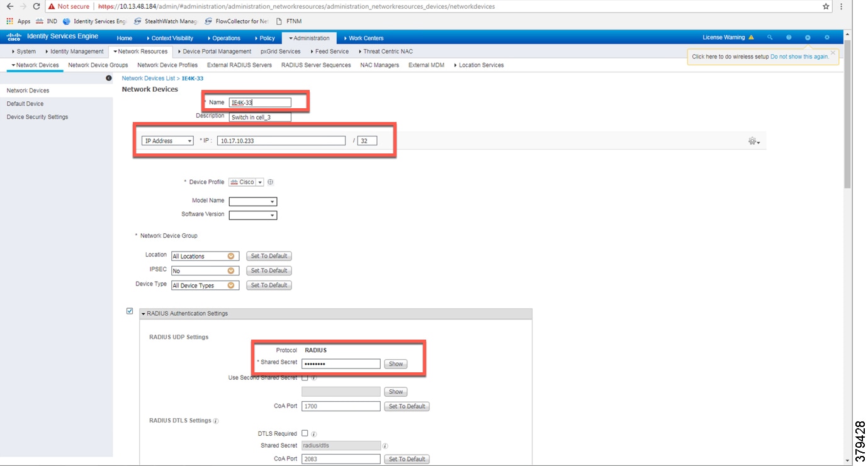Switch to Network Device Groups tab
Image resolution: width=868 pixels, height=466 pixels.
click(x=98, y=65)
